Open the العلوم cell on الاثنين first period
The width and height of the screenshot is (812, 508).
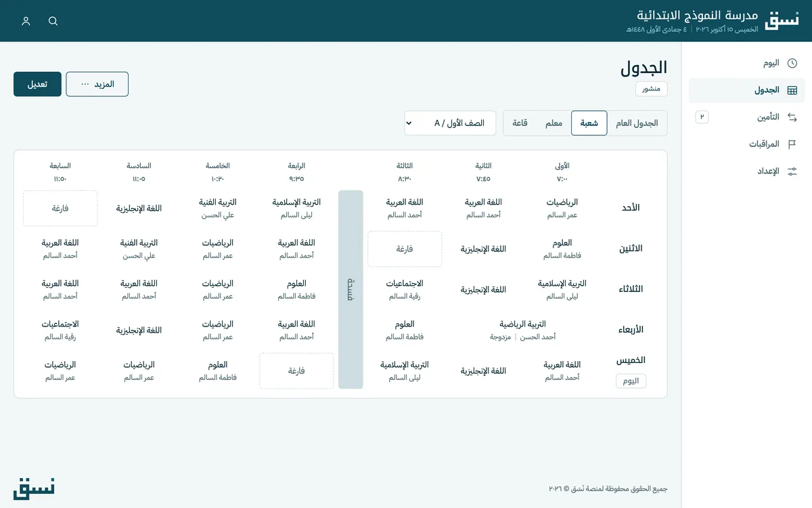[x=562, y=249]
